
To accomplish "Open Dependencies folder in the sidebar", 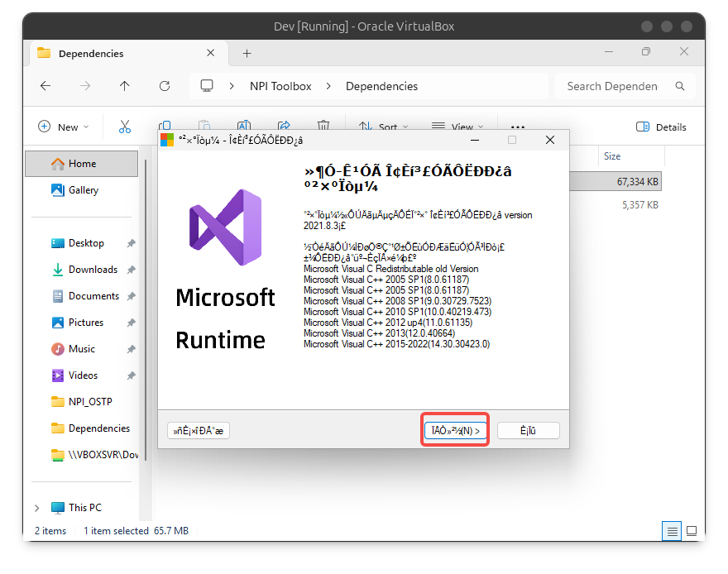I will click(82, 428).
